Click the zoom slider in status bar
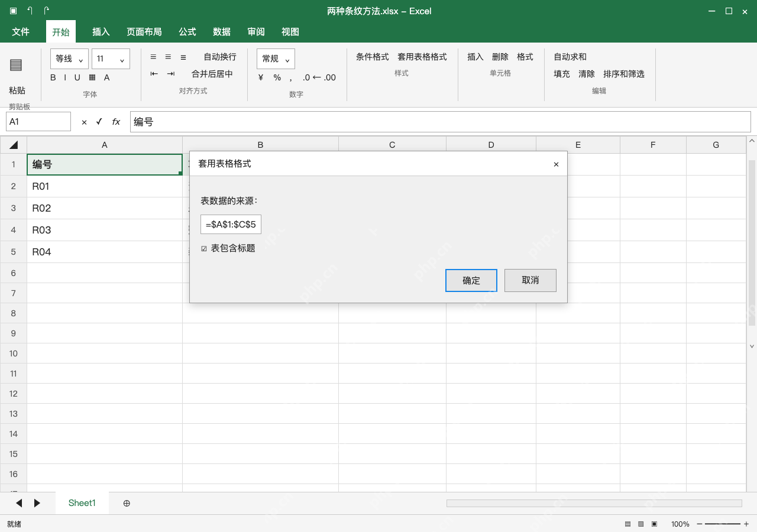Viewport: 757px width, 532px height. point(723,524)
